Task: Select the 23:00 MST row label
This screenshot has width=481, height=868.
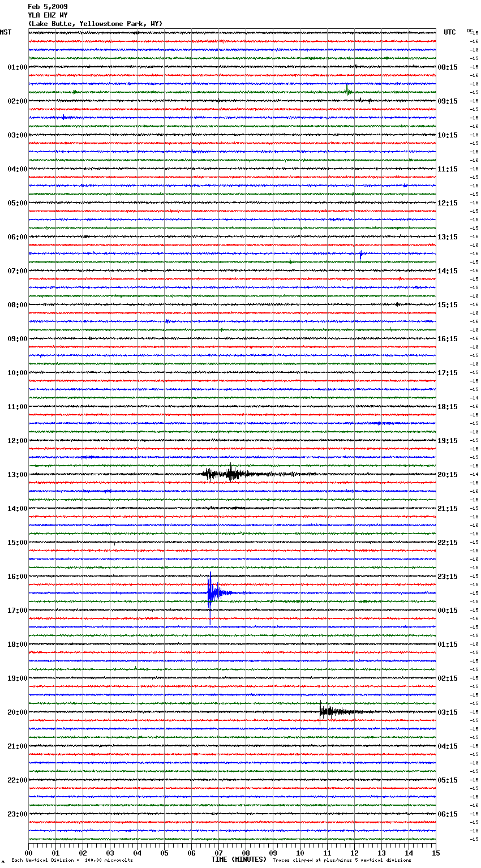Action: point(17,814)
